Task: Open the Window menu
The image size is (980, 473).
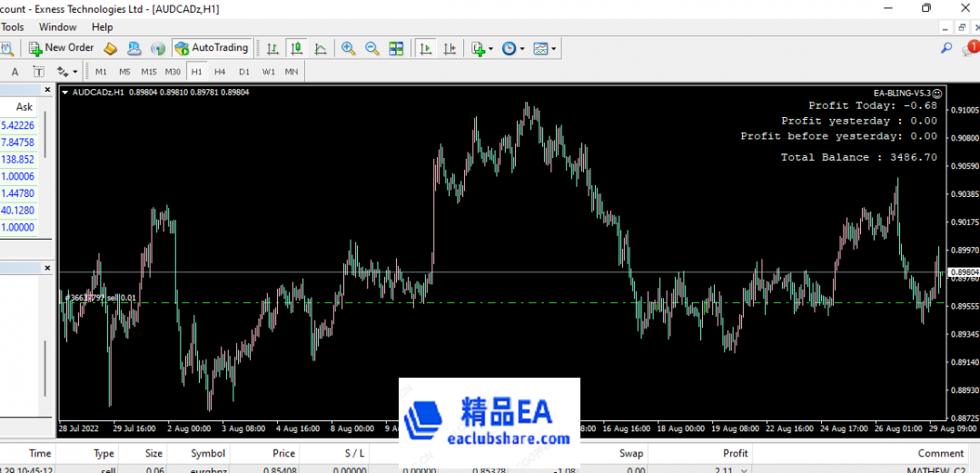Action: click(57, 27)
